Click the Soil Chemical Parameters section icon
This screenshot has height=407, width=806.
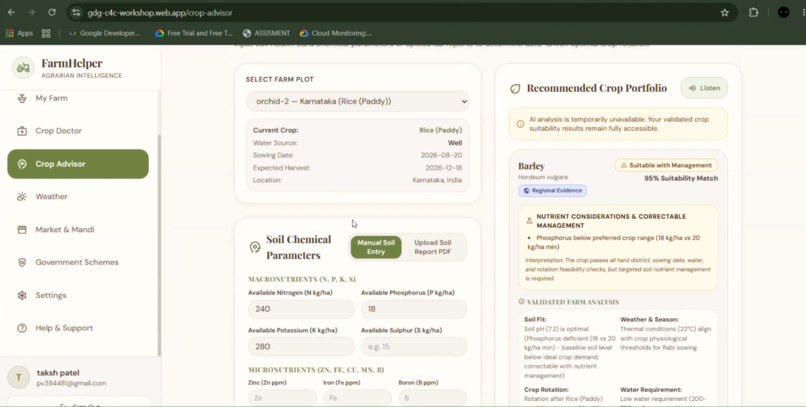tap(254, 247)
